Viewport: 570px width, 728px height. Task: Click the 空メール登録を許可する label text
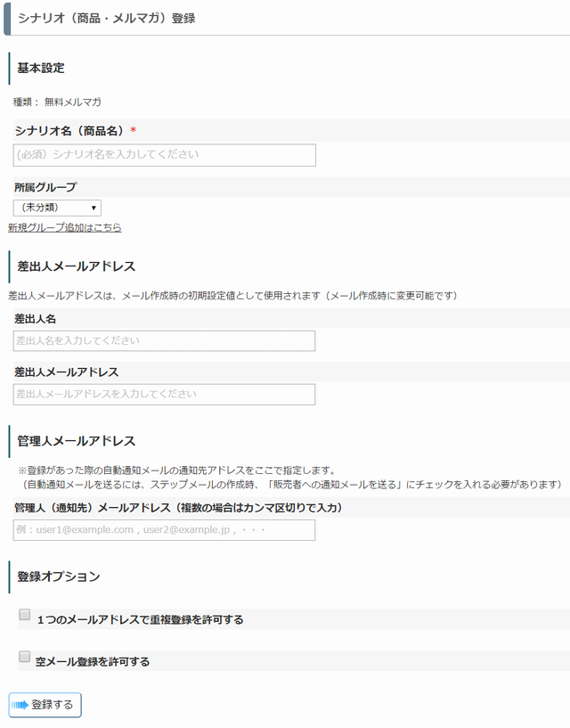click(x=93, y=661)
